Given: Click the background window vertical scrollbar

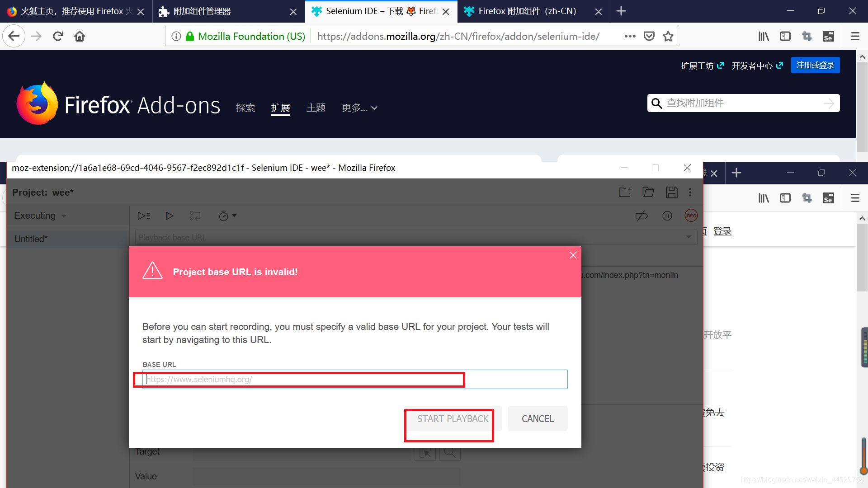Looking at the screenshot, I should (x=862, y=258).
